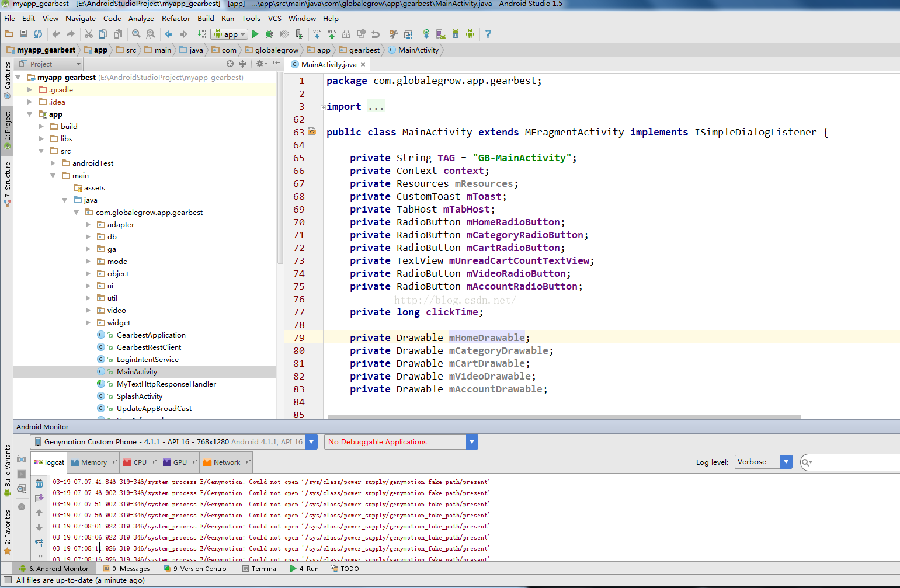This screenshot has height=588, width=900.
Task: Click the Debug bug icon
Action: coord(270,34)
